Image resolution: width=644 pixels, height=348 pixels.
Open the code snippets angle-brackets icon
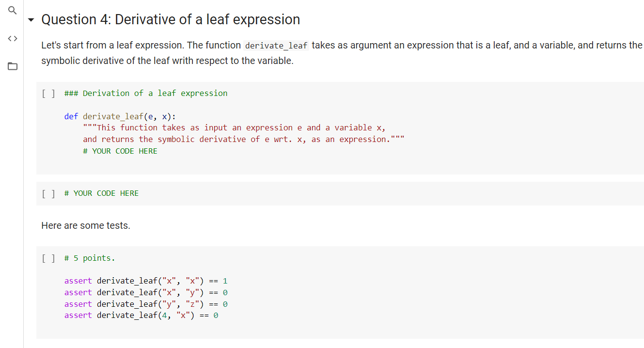[x=12, y=38]
